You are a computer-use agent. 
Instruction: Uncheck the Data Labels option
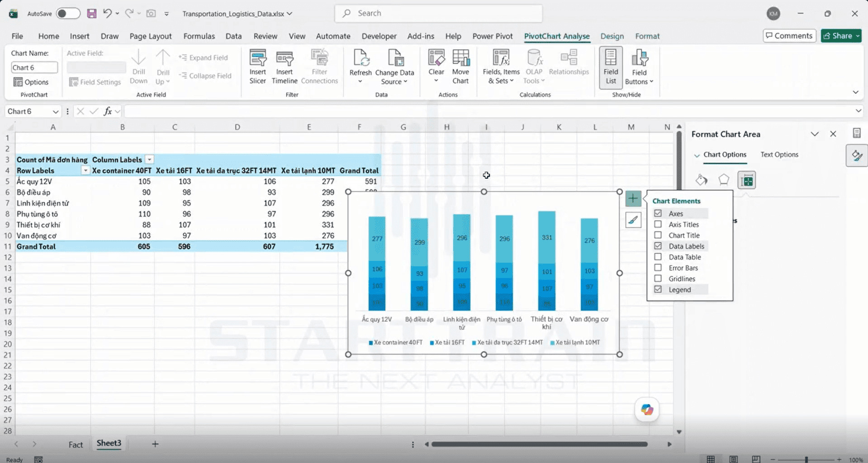pos(658,246)
